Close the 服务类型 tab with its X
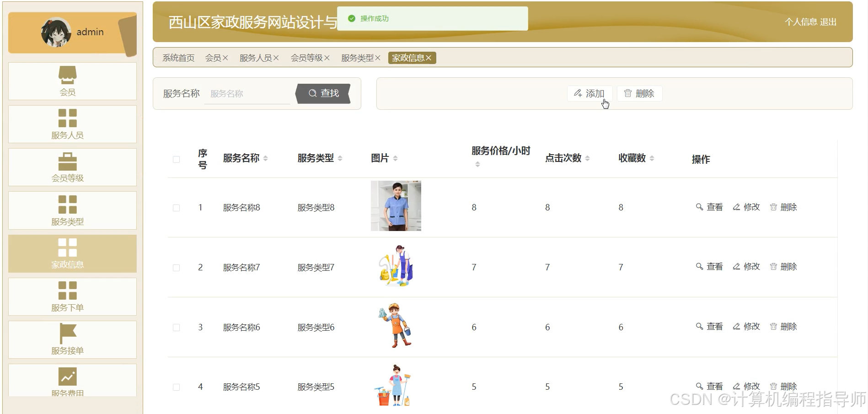The height and width of the screenshot is (414, 868). click(378, 58)
